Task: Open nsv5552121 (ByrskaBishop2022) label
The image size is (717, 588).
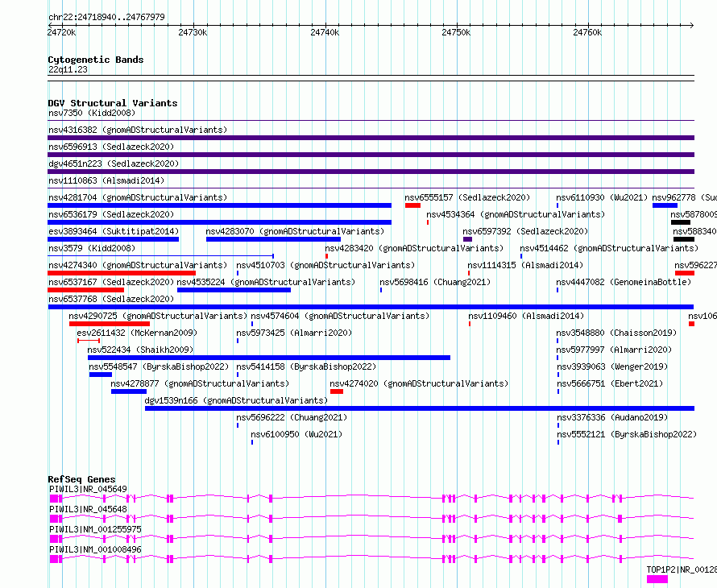Action: point(627,434)
